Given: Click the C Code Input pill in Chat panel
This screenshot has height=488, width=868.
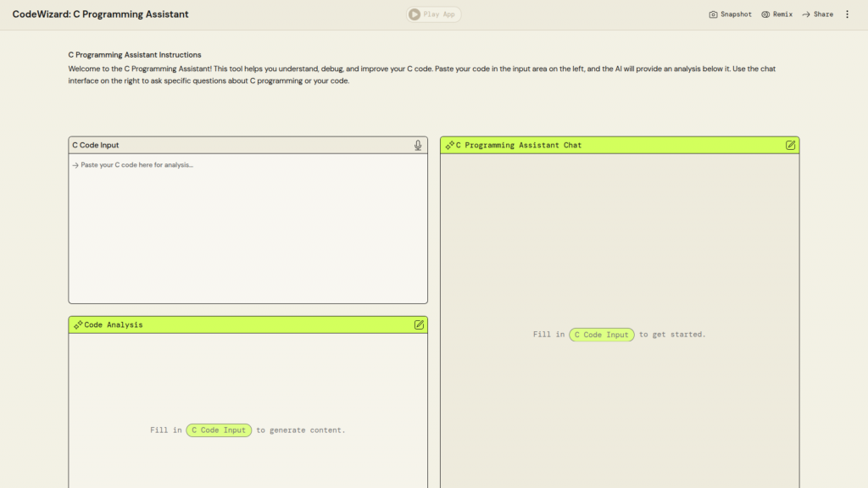Looking at the screenshot, I should 602,335.
